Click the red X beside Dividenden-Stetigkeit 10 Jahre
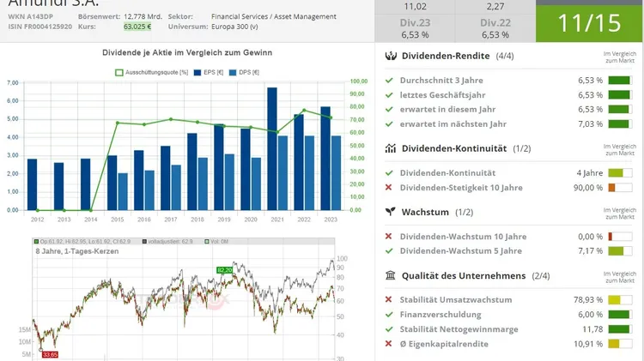Screen dimensions: 644x361 click(x=388, y=188)
